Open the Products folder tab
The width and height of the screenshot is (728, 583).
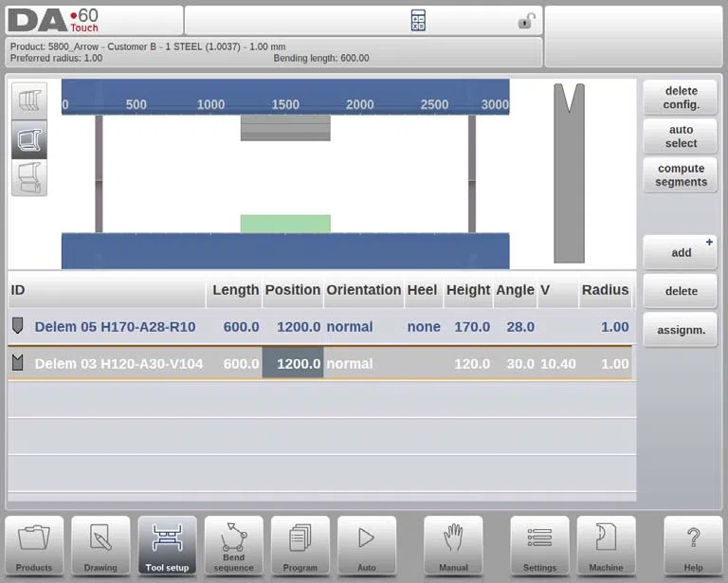point(34,546)
